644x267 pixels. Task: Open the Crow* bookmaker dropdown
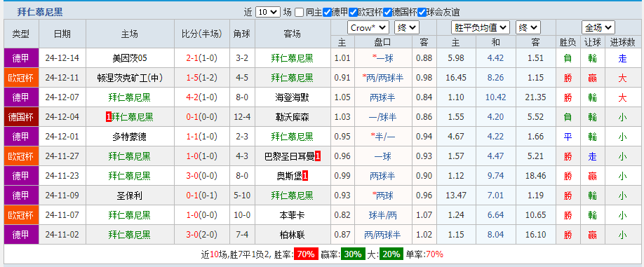[368, 28]
